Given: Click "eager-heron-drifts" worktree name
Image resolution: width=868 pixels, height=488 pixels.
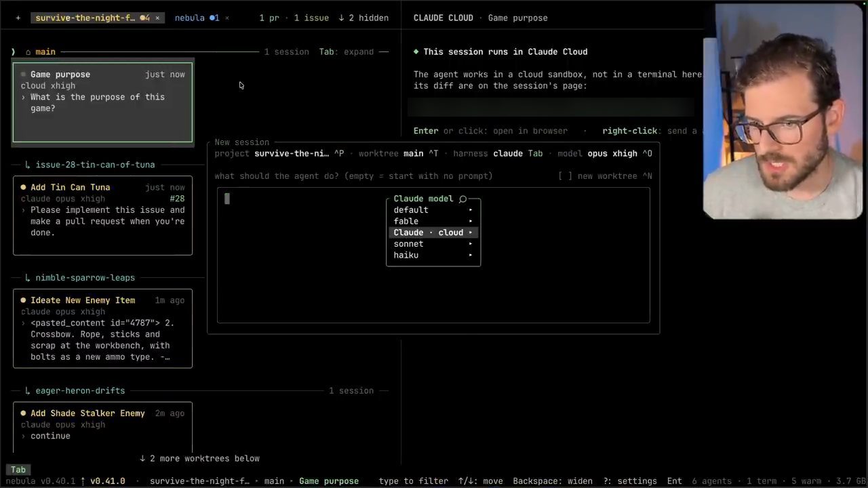Looking at the screenshot, I should pos(80,391).
